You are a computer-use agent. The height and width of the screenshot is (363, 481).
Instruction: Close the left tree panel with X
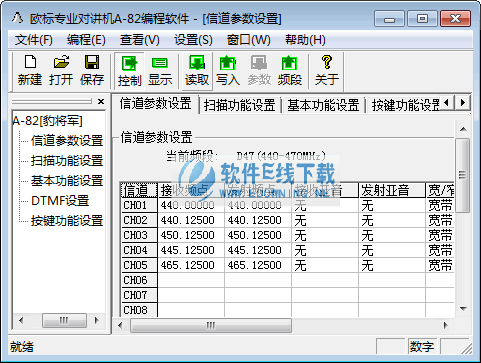coord(101,101)
